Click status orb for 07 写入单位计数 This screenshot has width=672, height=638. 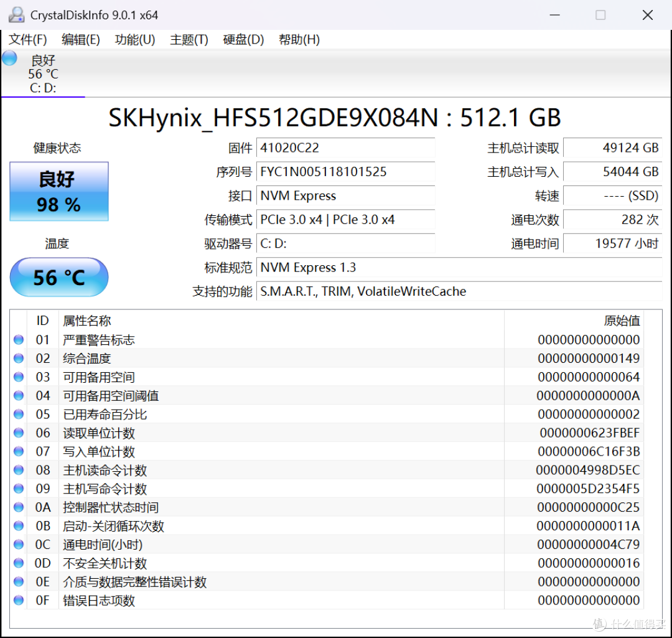(19, 451)
